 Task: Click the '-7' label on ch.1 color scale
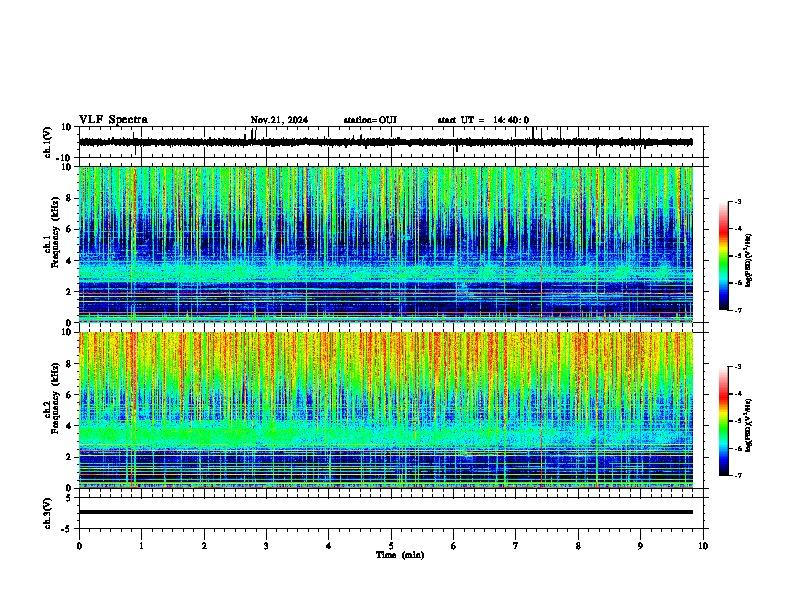737,310
